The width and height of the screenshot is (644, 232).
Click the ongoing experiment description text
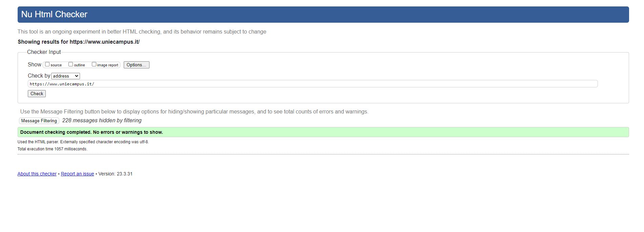142,31
